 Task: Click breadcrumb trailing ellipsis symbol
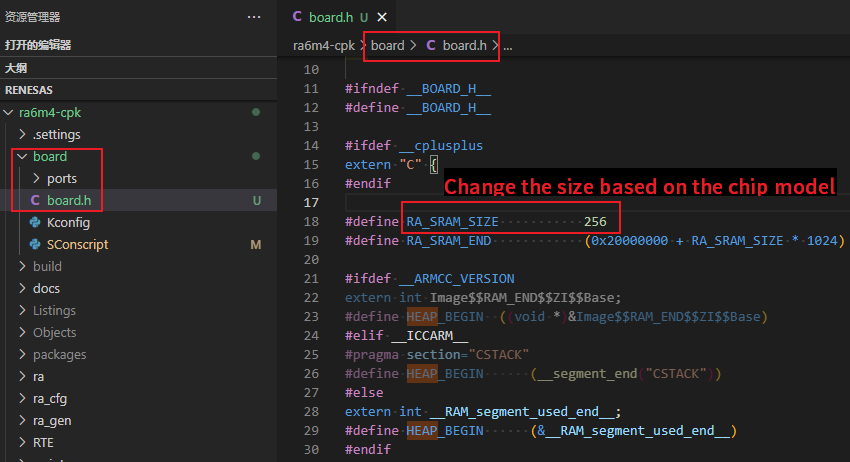pyautogui.click(x=507, y=45)
